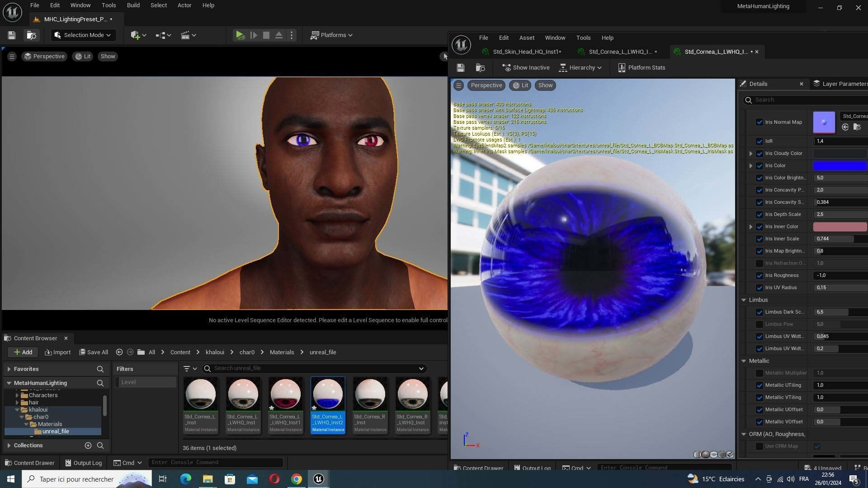868x488 pixels.
Task: Open the Build menu
Action: tap(133, 5)
